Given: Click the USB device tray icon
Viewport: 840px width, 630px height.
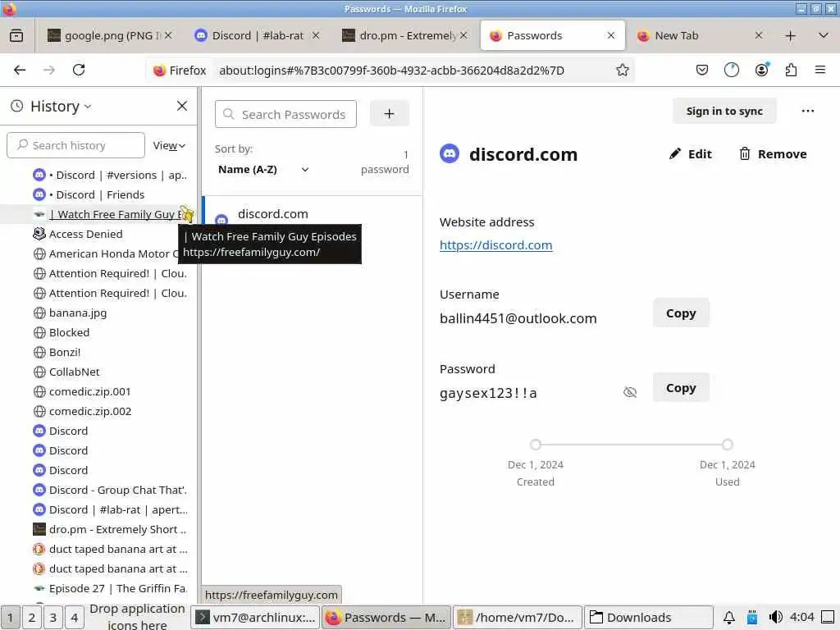Looking at the screenshot, I should (752, 618).
